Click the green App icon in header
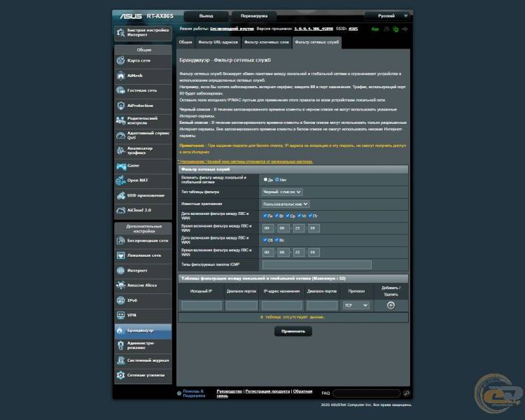Image resolution: width=525 pixels, height=420 pixels. point(375,29)
